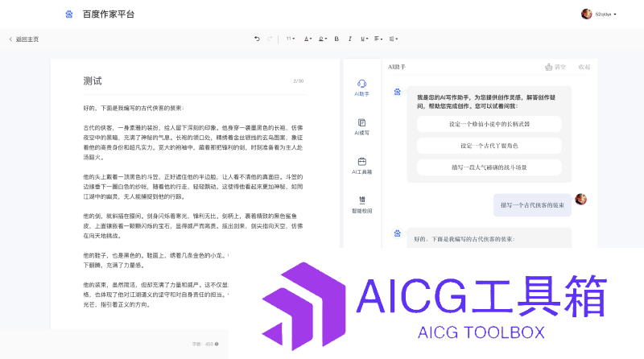Click the word count info icon
Image resolution: width=644 pixels, height=359 pixels.
[x=217, y=345]
